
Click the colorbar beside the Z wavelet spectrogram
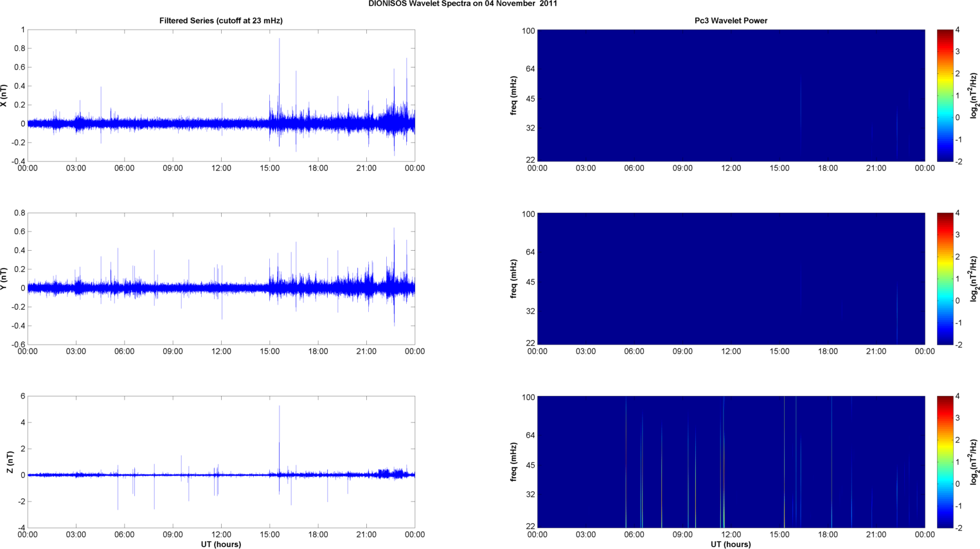coord(945,462)
